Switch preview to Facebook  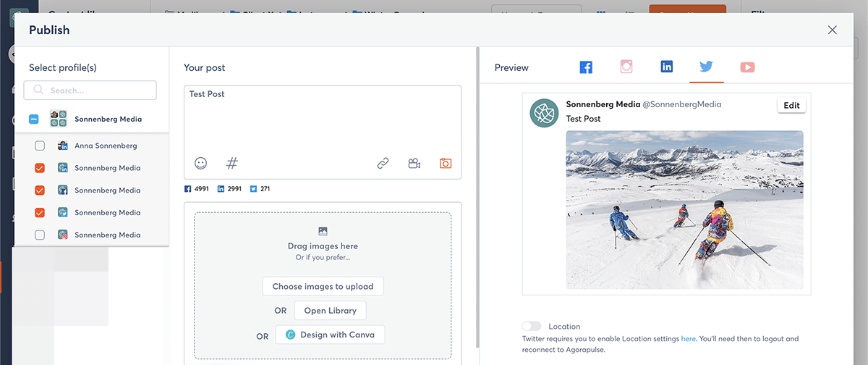tap(586, 67)
